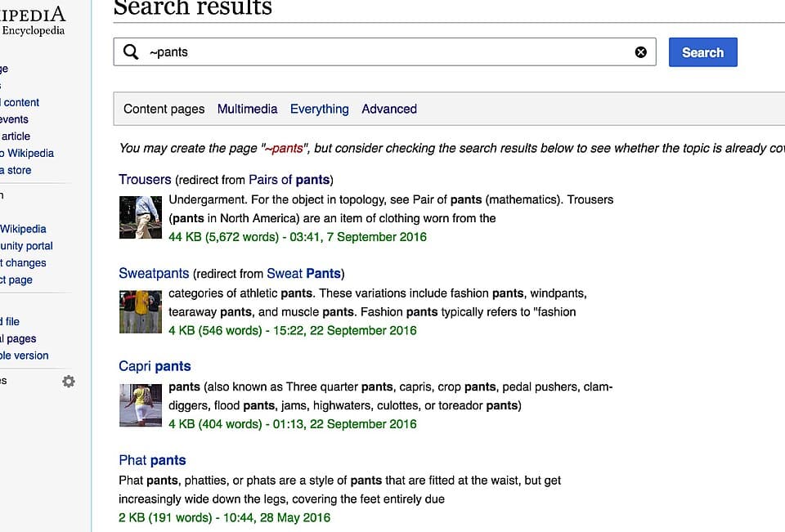785x532 pixels.
Task: Switch to the Content pages tab
Action: coord(164,109)
